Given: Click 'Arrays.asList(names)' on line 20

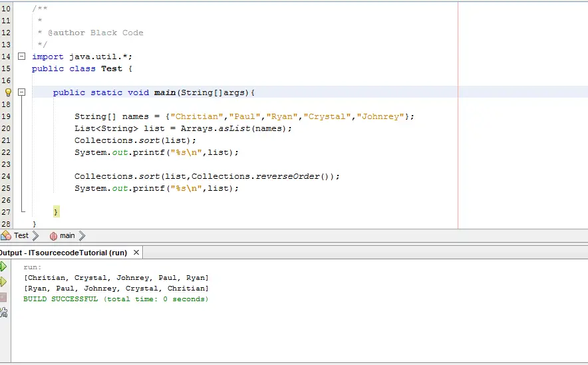Looking at the screenshot, I should 233,128.
